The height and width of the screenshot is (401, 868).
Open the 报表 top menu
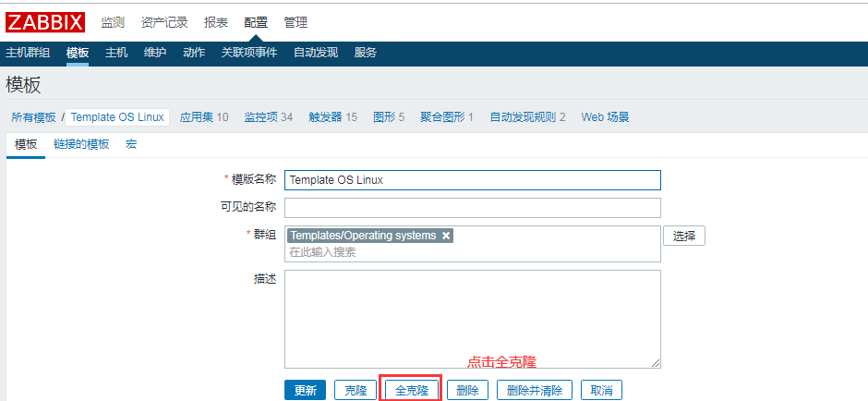216,23
